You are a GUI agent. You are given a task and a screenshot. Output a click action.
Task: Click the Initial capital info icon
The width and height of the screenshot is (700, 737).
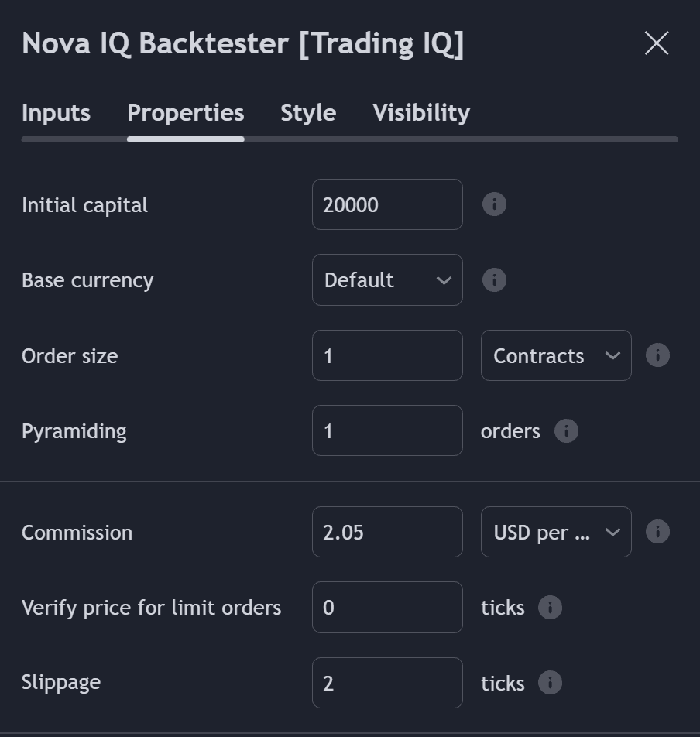(494, 204)
